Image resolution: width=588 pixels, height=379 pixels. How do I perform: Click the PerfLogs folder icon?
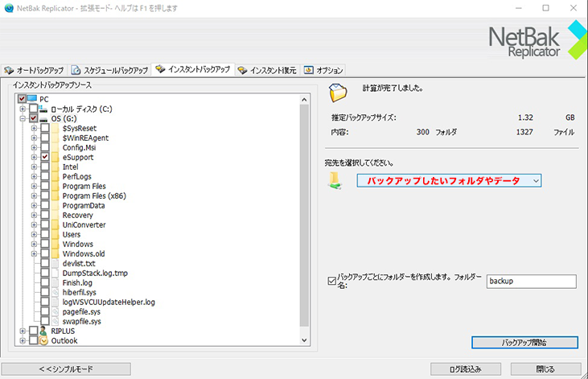click(x=56, y=176)
